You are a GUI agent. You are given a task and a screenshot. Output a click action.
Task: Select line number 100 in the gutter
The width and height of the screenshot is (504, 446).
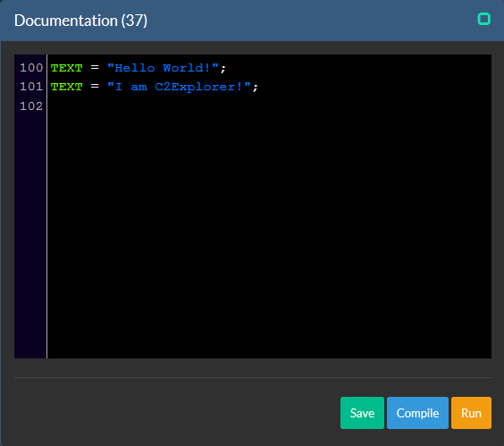pos(31,68)
